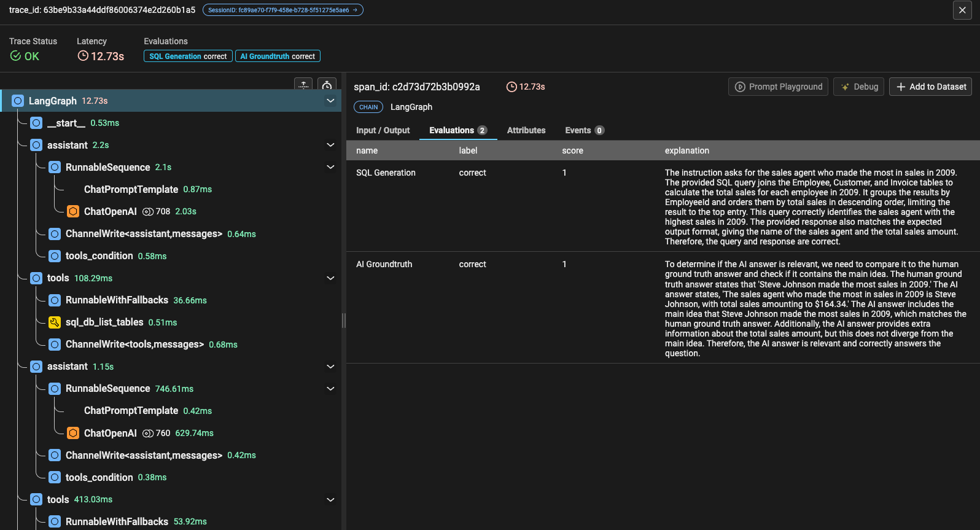Image resolution: width=980 pixels, height=530 pixels.
Task: Add span to dataset
Action: coord(931,87)
